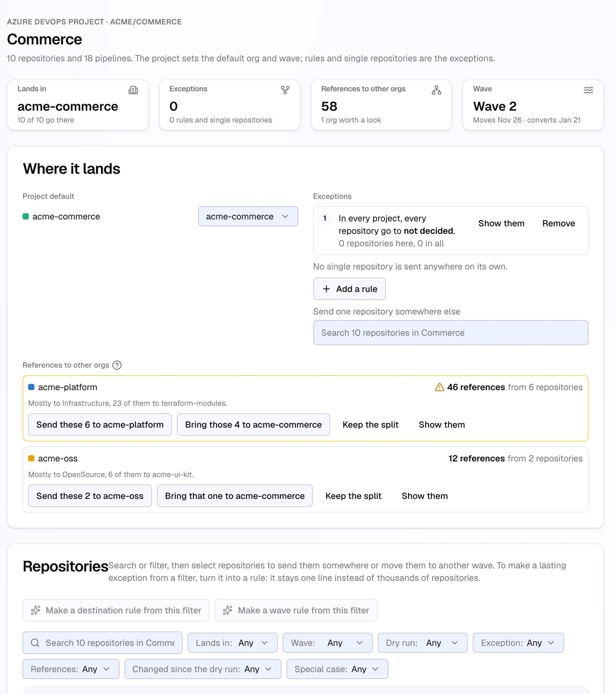This screenshot has width=616, height=694.
Task: Send these 6 to acme-platform
Action: tap(100, 425)
